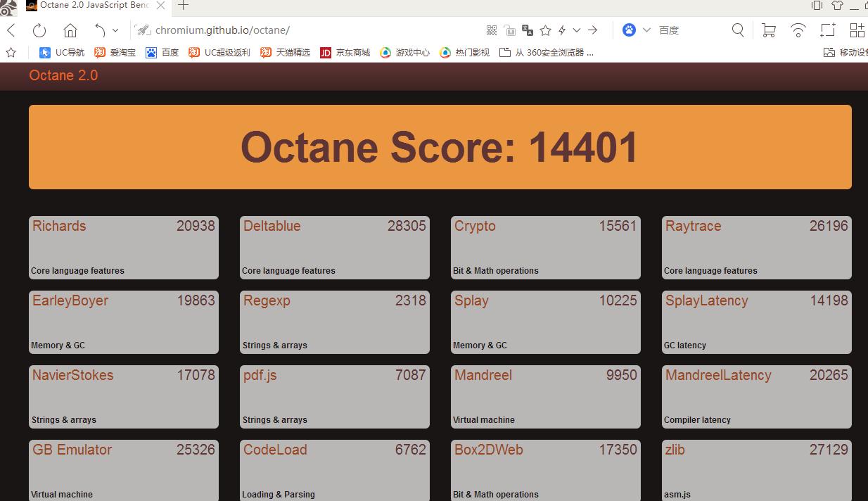This screenshot has width=868, height=501.
Task: Click the Richards benchmark name
Action: (x=59, y=226)
